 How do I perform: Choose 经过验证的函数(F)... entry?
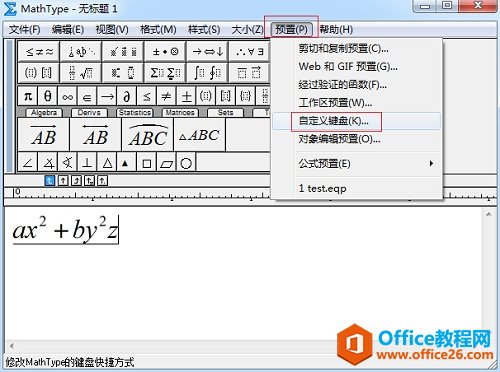point(357,85)
